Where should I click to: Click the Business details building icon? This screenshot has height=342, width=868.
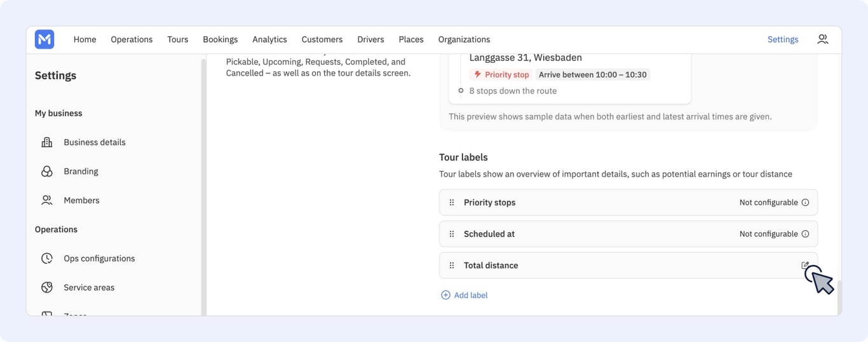47,142
